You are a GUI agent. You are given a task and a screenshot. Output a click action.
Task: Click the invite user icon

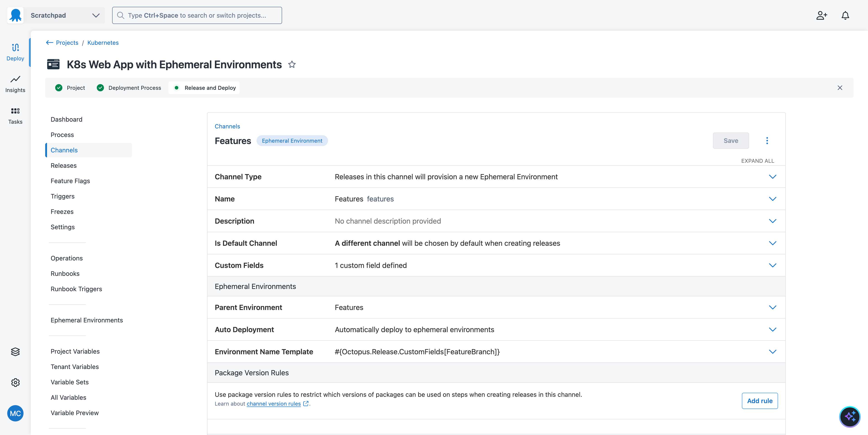click(821, 16)
